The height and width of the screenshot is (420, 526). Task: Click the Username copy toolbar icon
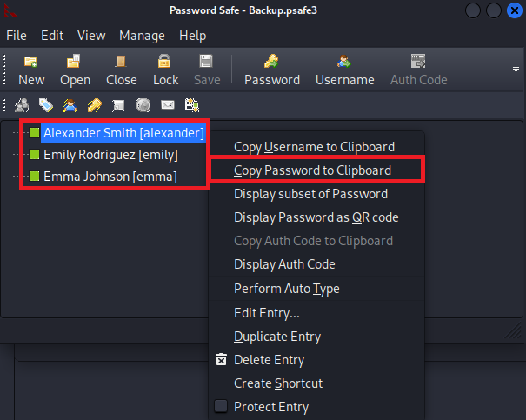point(344,70)
